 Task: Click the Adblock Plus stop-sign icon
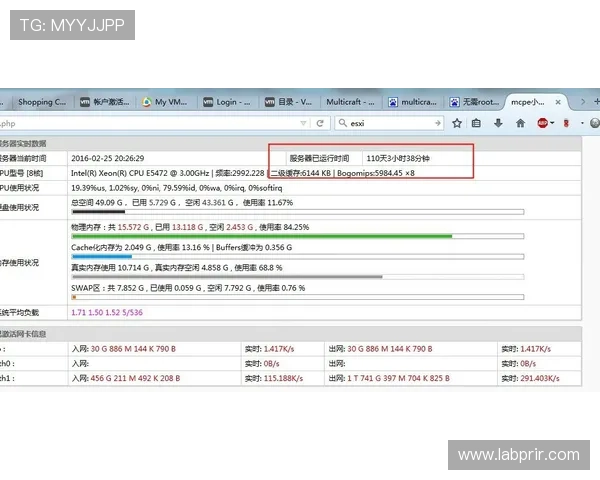click(543, 123)
